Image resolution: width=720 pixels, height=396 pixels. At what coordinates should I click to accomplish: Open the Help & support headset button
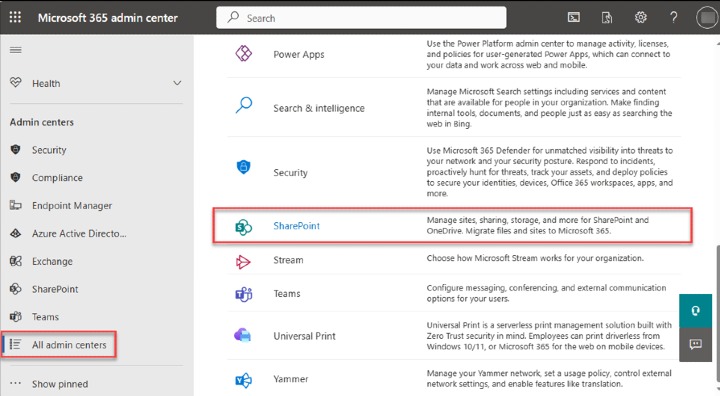tap(696, 311)
